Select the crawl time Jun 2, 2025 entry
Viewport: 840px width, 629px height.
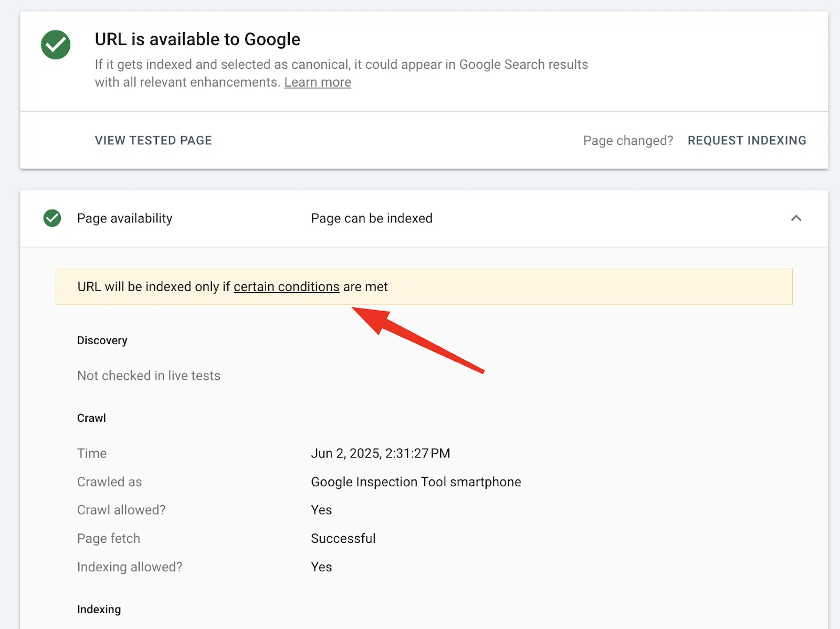(x=381, y=453)
